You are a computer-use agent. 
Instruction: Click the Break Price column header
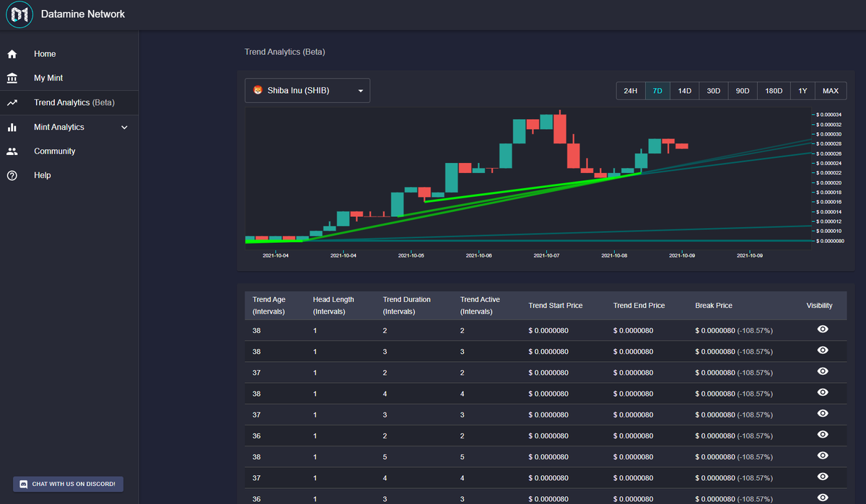(714, 306)
